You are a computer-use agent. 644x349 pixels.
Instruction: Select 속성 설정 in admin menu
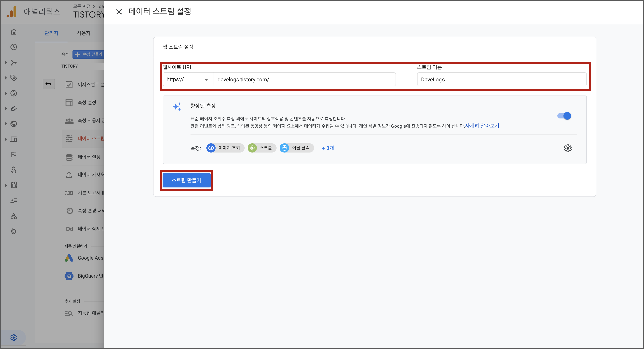point(87,102)
